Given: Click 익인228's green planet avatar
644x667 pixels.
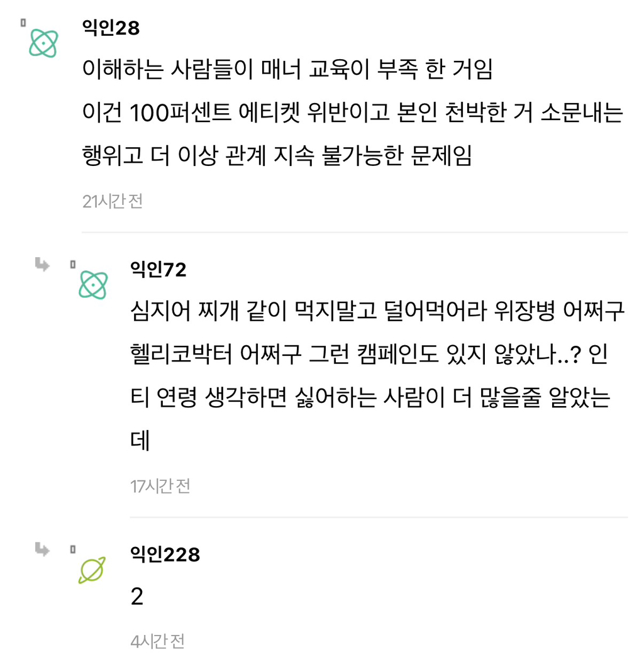Looking at the screenshot, I should coord(92,570).
